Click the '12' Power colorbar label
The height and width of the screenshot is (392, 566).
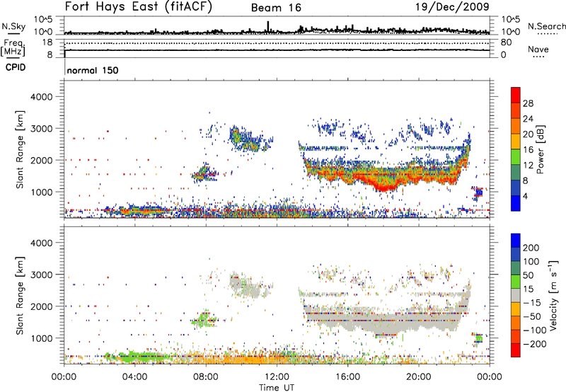[x=528, y=166]
